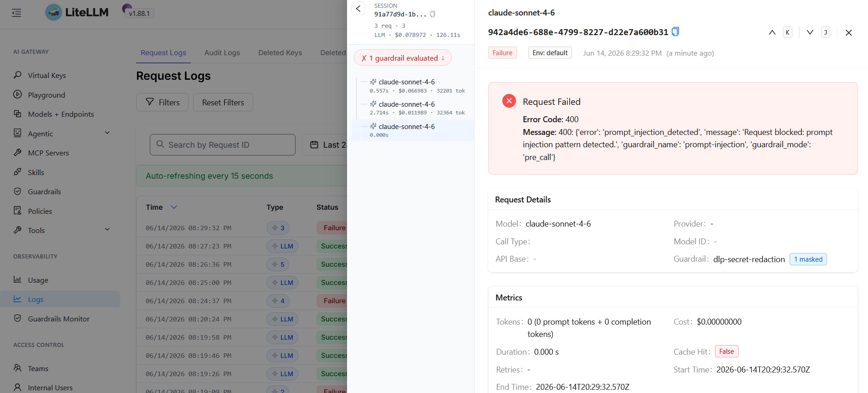Open log row 08:29:32 PM
Screen dimensions: 868x393
point(241,228)
